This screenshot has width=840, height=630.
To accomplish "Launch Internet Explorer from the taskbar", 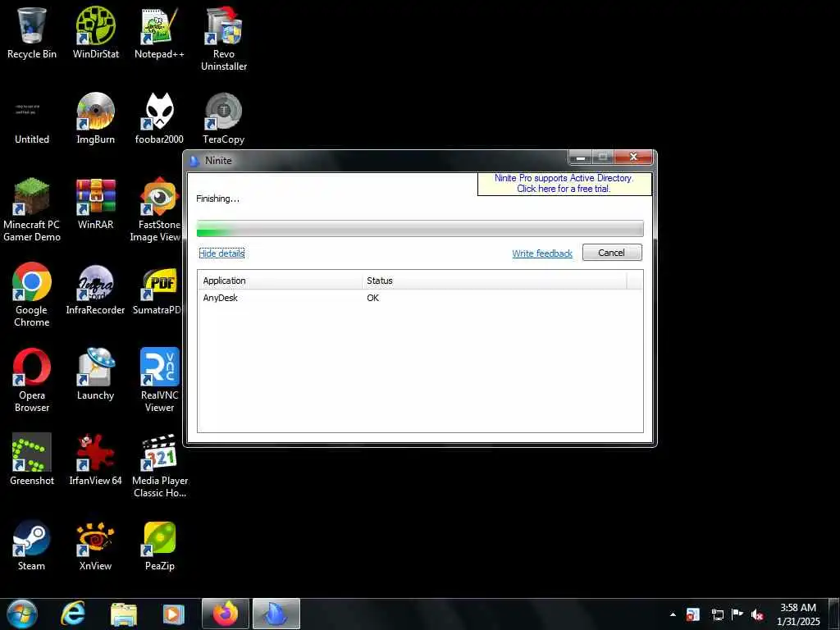I will [x=73, y=614].
